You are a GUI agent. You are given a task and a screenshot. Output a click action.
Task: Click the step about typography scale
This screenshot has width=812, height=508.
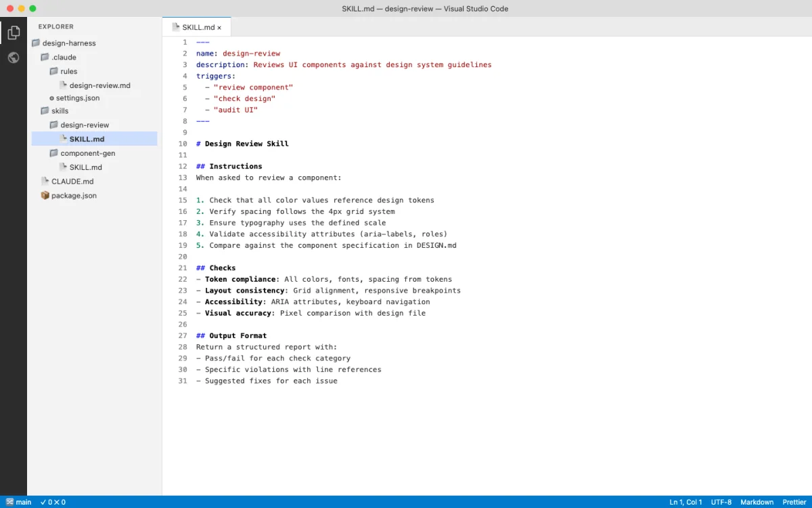pyautogui.click(x=291, y=223)
